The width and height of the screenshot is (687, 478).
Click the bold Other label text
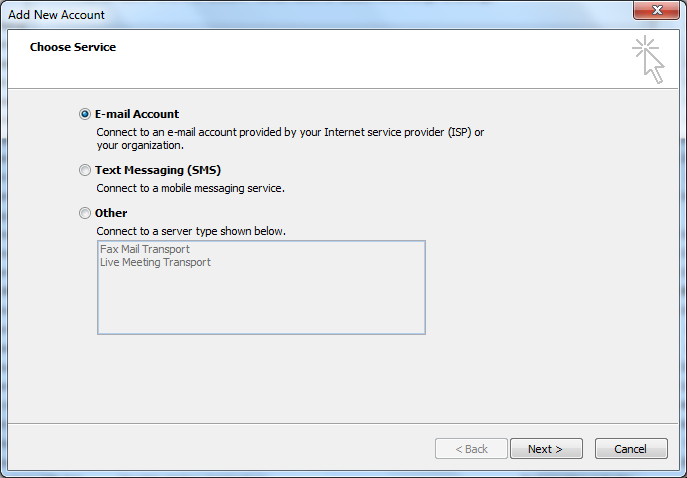[x=111, y=213]
